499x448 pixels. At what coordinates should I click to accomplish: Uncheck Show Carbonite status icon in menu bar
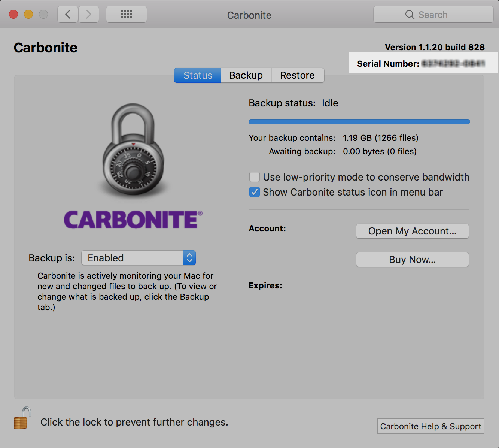[x=255, y=192]
